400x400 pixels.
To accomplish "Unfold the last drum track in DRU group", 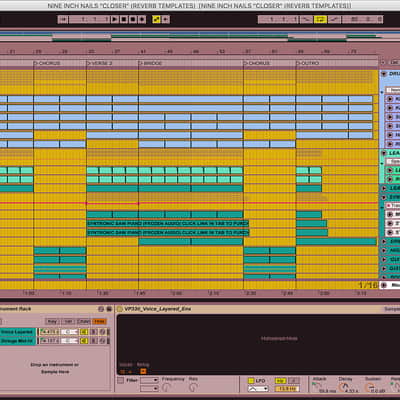I will [389, 144].
